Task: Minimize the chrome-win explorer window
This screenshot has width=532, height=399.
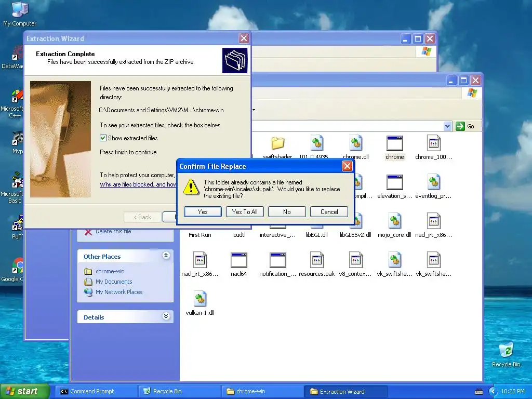Action: tap(451, 81)
